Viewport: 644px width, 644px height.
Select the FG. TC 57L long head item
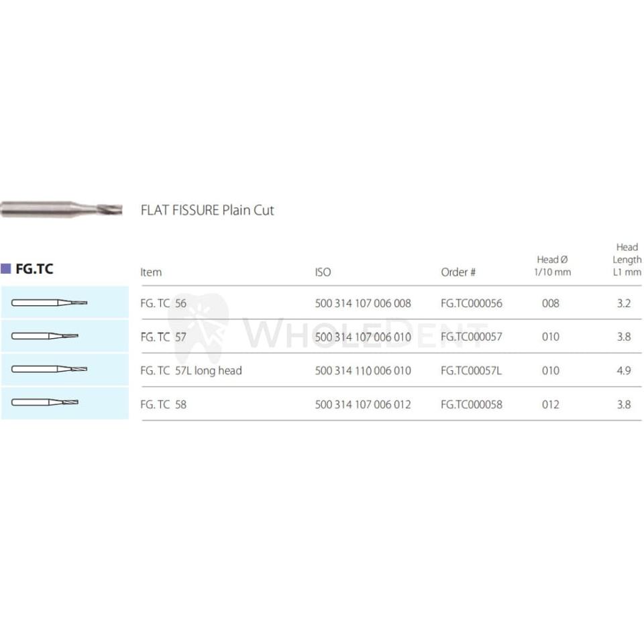tap(191, 370)
